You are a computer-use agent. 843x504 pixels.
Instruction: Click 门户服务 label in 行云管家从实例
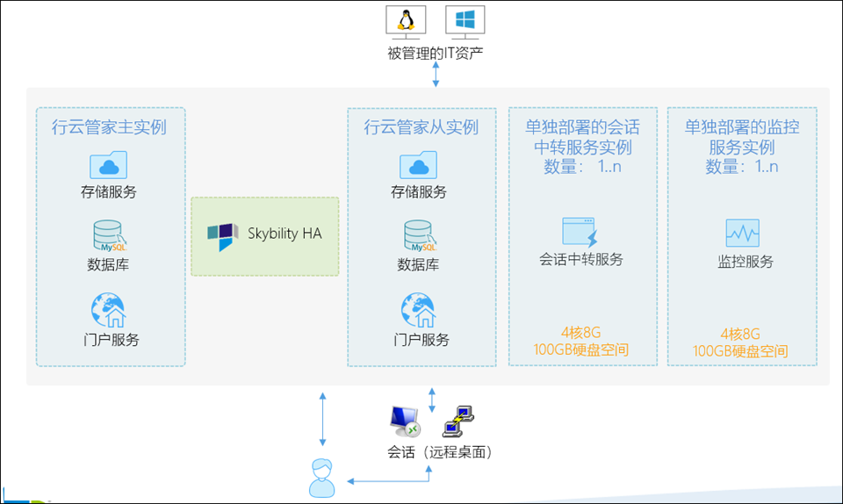[x=421, y=340]
